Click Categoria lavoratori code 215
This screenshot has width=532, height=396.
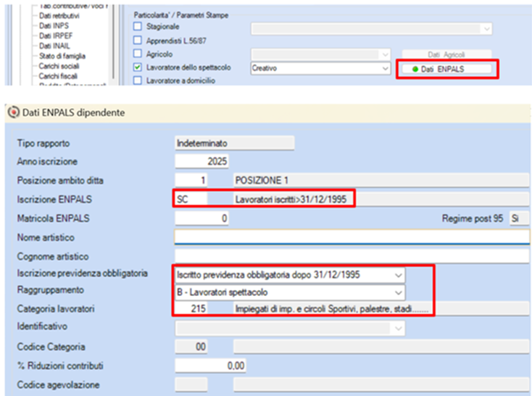point(191,308)
